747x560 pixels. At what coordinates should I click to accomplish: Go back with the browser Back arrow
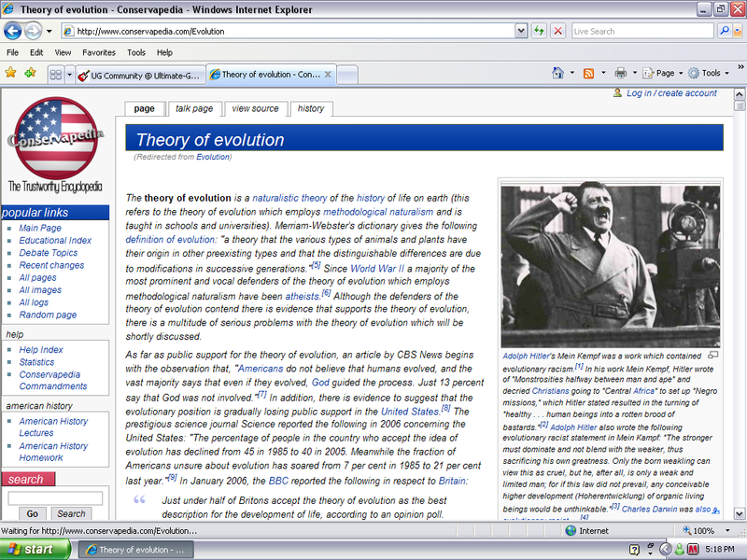[13, 32]
